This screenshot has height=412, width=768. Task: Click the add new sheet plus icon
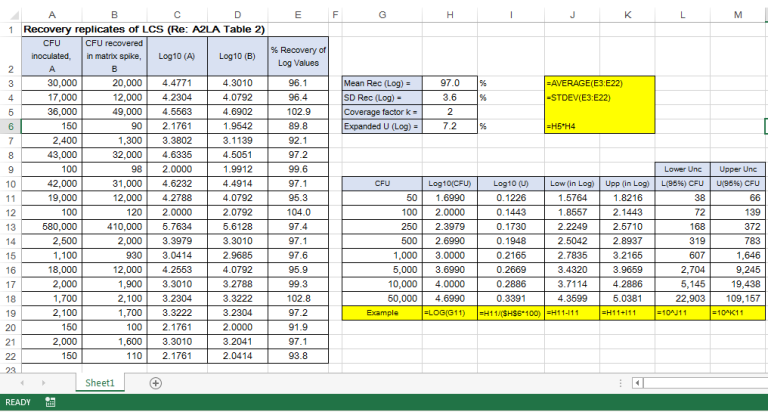(x=155, y=383)
